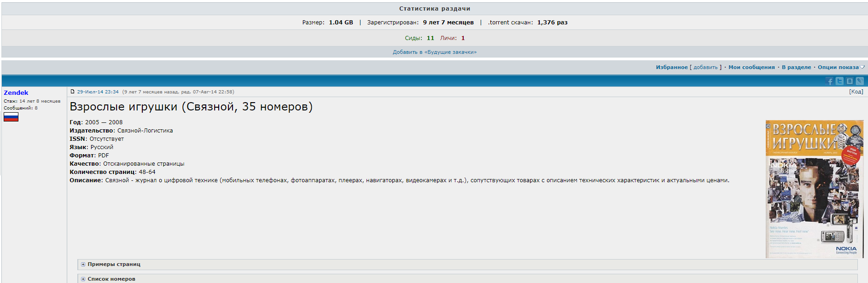Share the post on Twitter
Viewport: 868px width, 283px height.
click(840, 81)
